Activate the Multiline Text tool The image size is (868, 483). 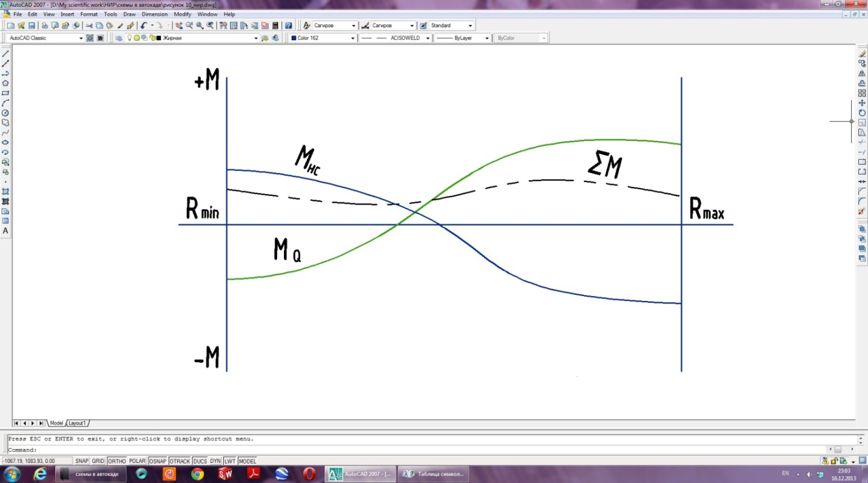tap(5, 231)
